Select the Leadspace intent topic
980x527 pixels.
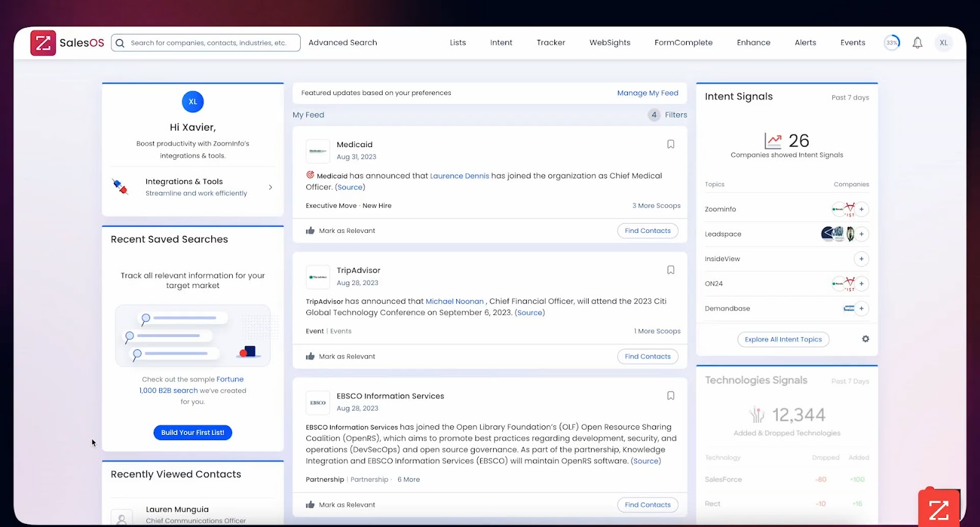[x=723, y=234]
